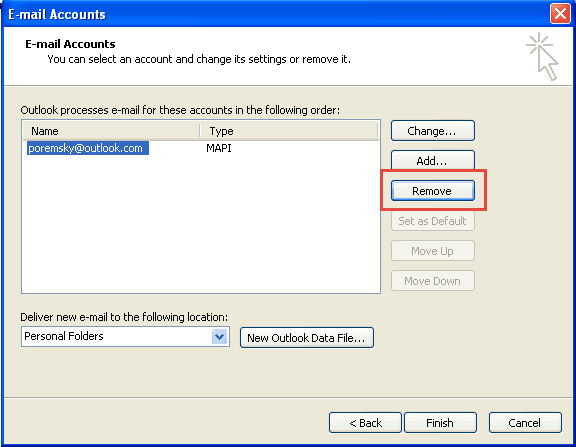
Task: Click the Move Down button
Action: click(433, 281)
